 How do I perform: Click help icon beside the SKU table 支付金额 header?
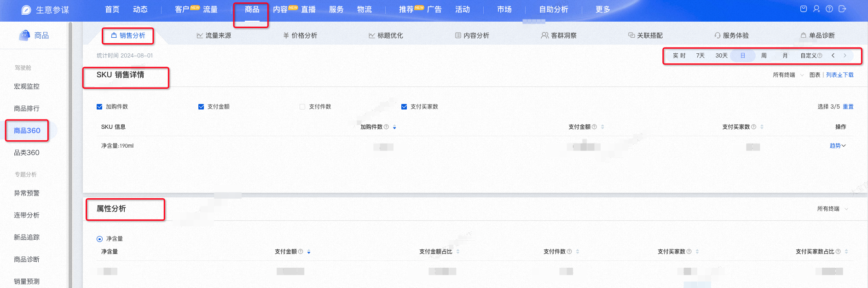[x=594, y=127]
